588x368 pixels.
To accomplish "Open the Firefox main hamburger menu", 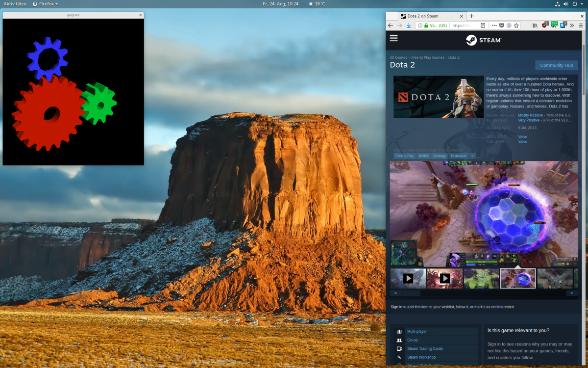I will pyautogui.click(x=581, y=26).
